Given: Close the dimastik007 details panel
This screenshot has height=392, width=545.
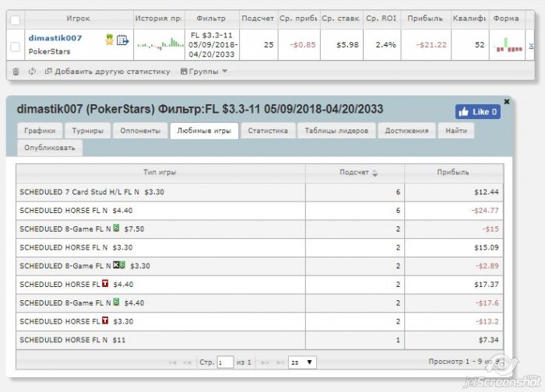Looking at the screenshot, I should [x=507, y=101].
